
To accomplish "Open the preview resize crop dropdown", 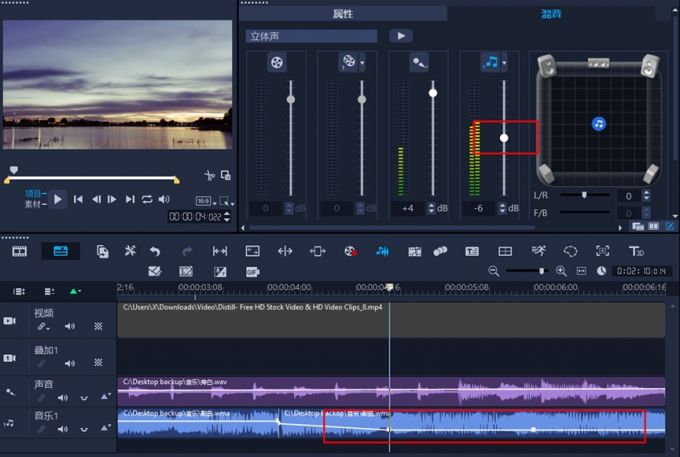I will (x=226, y=201).
